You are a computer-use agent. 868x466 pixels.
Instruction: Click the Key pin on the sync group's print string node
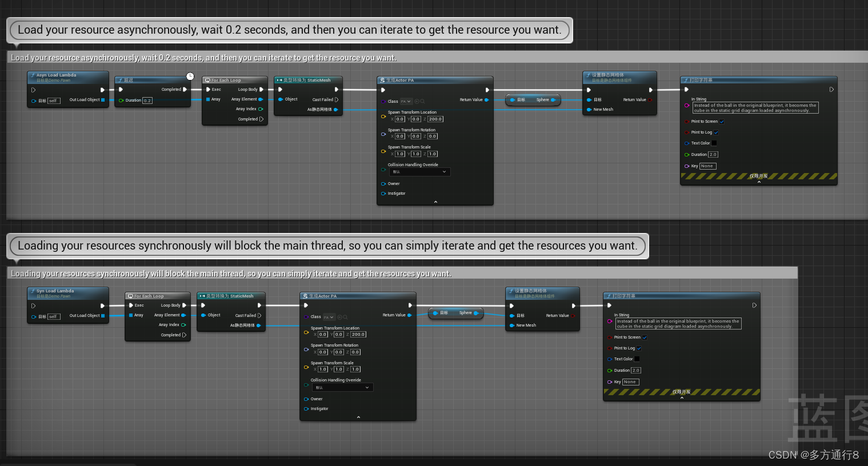(610, 382)
